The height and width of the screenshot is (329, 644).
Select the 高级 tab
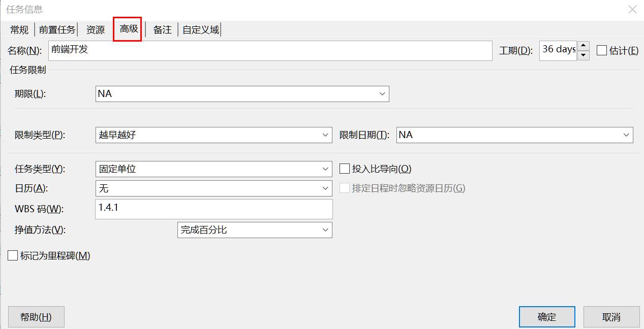127,29
